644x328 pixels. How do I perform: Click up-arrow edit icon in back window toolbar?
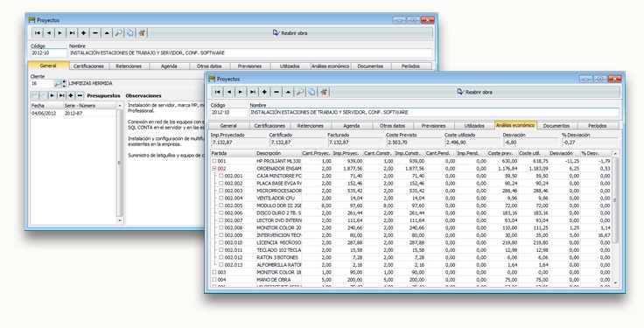[x=107, y=33]
